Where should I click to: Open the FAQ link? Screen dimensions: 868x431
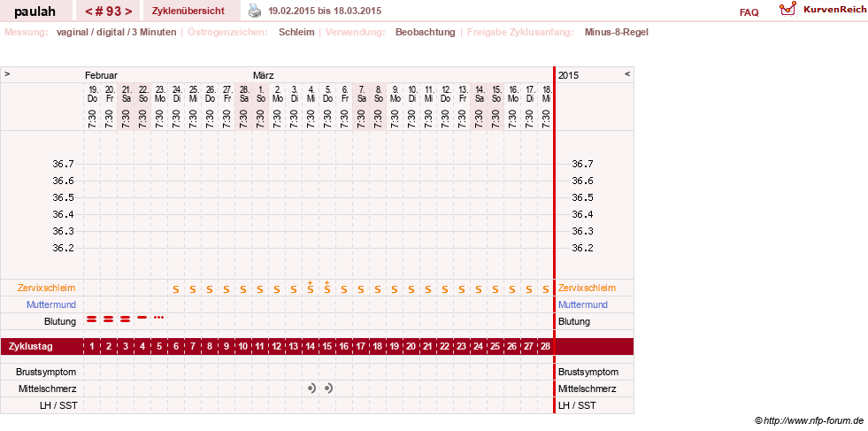[749, 12]
